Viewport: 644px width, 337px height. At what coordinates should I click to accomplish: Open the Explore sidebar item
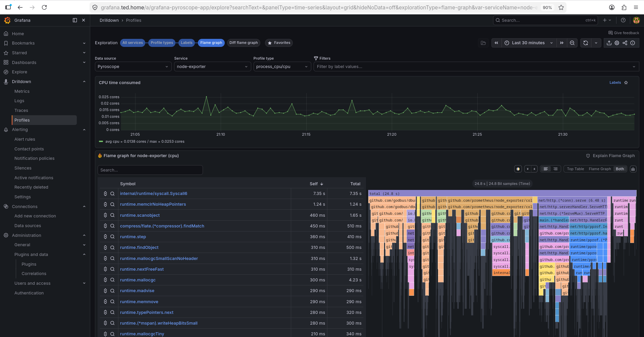19,72
